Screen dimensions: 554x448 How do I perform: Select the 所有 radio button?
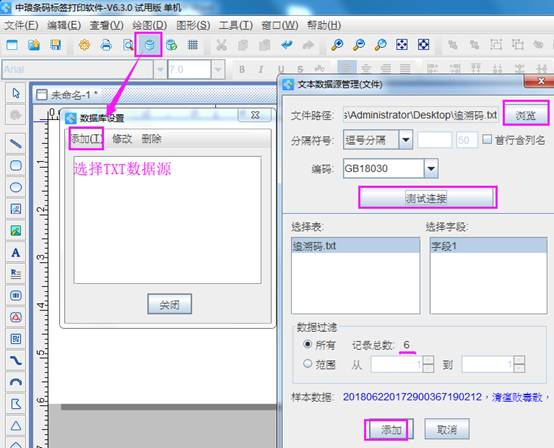click(x=308, y=344)
